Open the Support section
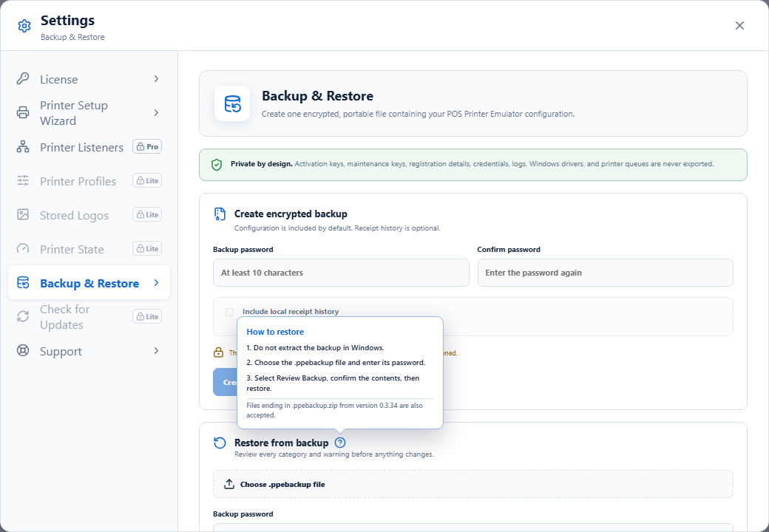This screenshot has width=769, height=532. tap(89, 351)
